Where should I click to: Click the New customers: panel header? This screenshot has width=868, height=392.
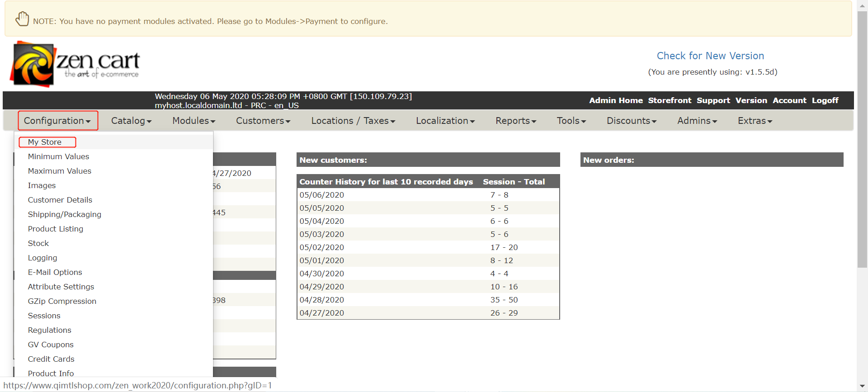click(x=428, y=160)
